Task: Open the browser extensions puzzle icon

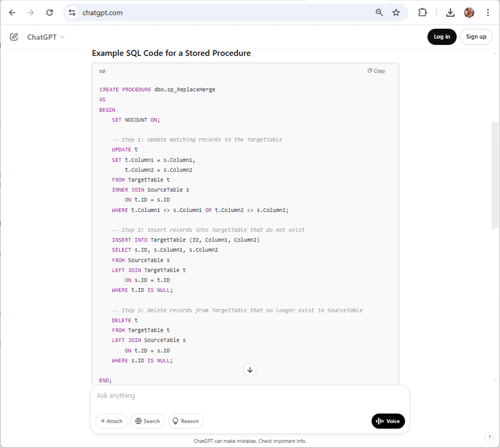Action: (x=422, y=13)
